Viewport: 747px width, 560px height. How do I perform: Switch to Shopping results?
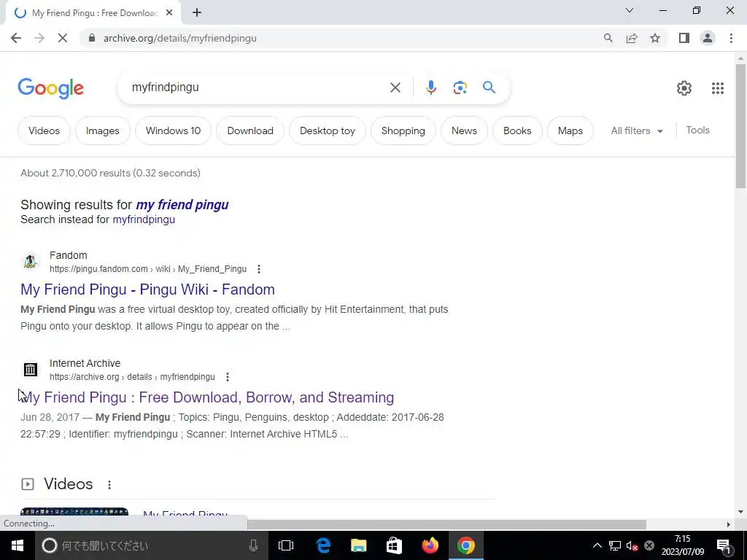[x=403, y=131]
